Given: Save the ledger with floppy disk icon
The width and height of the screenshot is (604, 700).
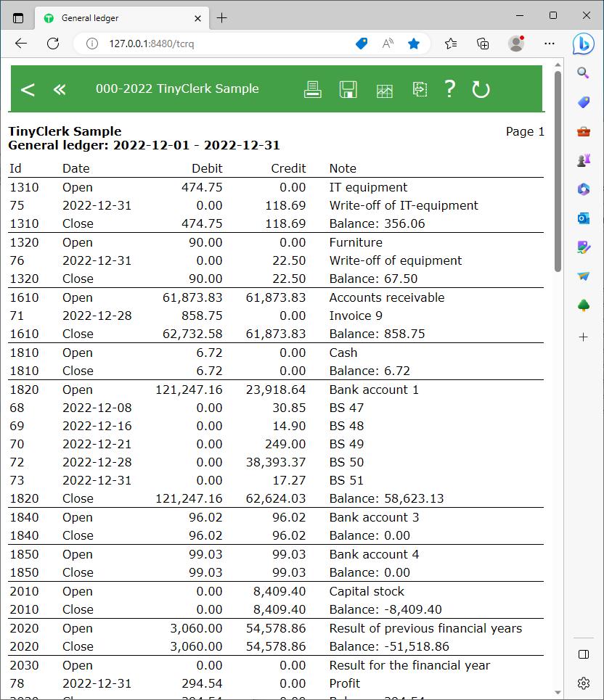Looking at the screenshot, I should 348,89.
